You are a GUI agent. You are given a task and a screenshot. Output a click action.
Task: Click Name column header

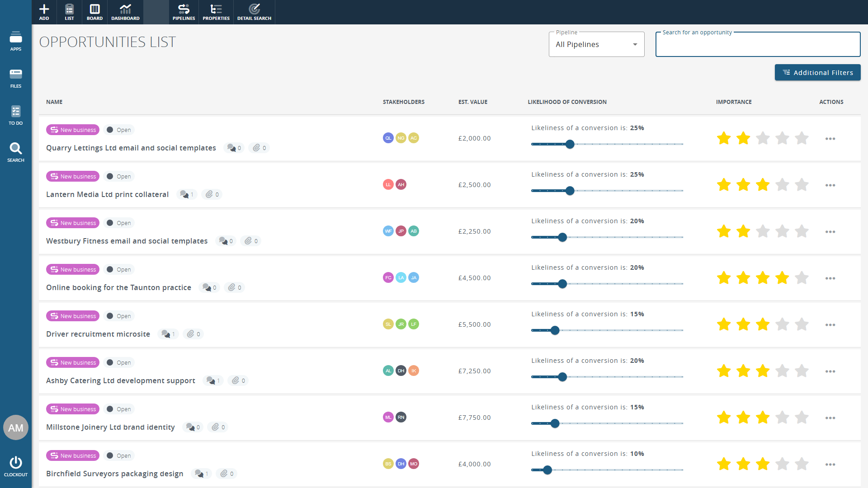pyautogui.click(x=54, y=102)
